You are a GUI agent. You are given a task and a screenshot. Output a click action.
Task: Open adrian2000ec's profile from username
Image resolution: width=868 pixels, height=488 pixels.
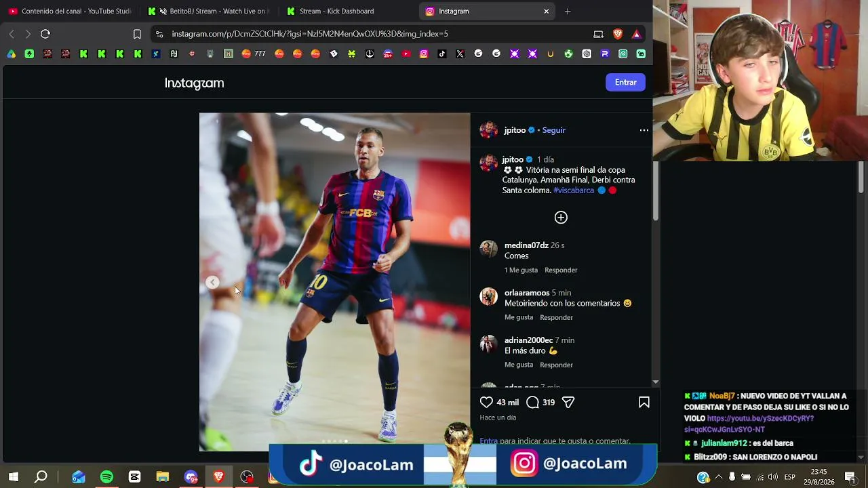[529, 340]
